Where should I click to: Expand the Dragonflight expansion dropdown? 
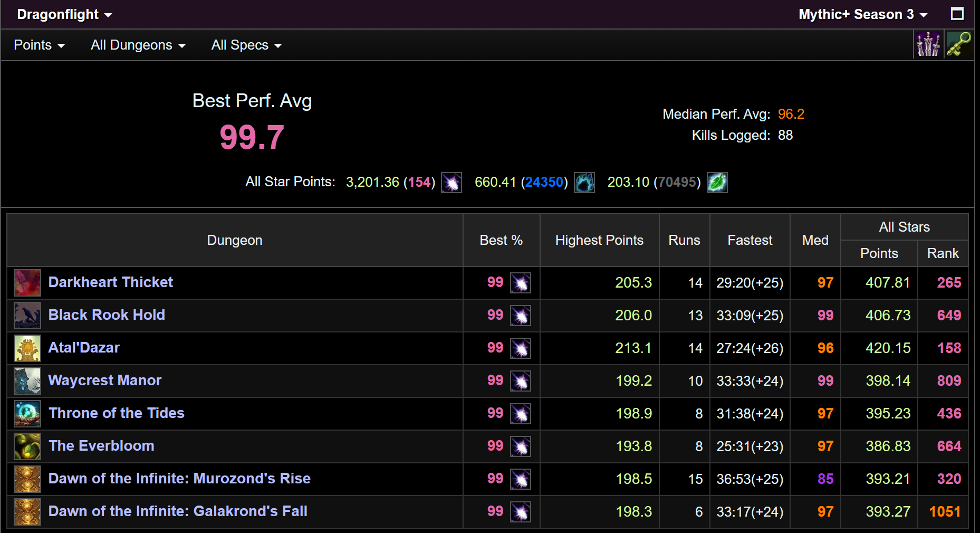(64, 14)
